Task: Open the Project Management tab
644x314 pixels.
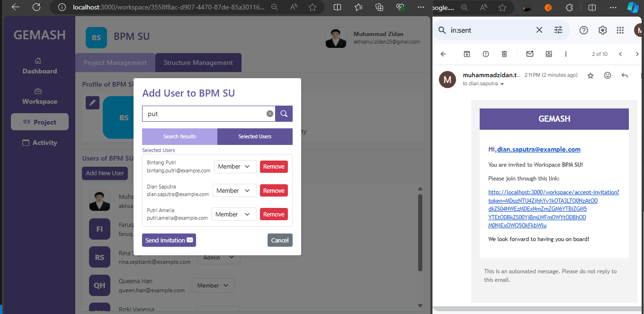Action: (x=115, y=63)
